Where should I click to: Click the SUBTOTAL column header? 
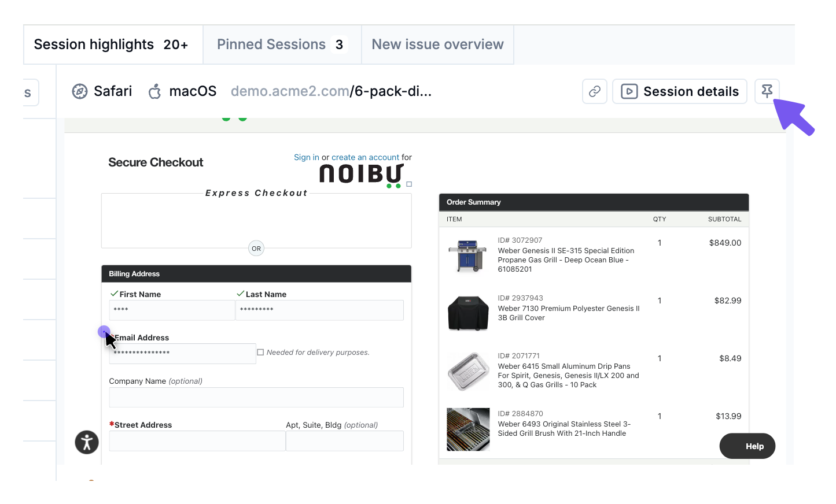pyautogui.click(x=725, y=220)
